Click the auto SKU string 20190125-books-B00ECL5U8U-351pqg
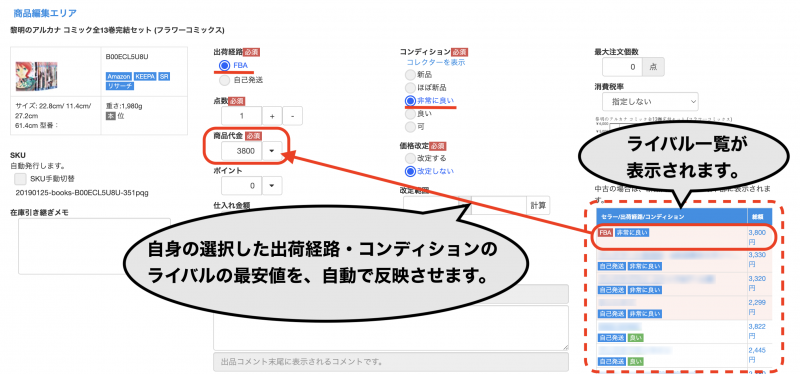 pyautogui.click(x=82, y=193)
